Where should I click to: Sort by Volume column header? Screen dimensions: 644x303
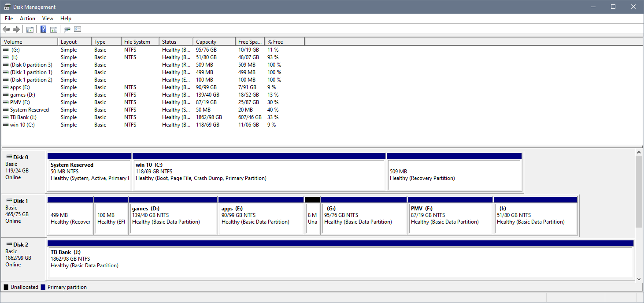coord(30,42)
